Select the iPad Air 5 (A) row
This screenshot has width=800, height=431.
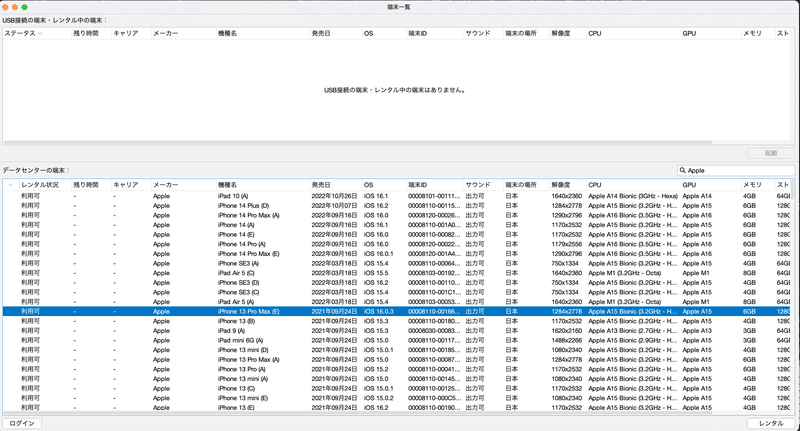(x=396, y=302)
